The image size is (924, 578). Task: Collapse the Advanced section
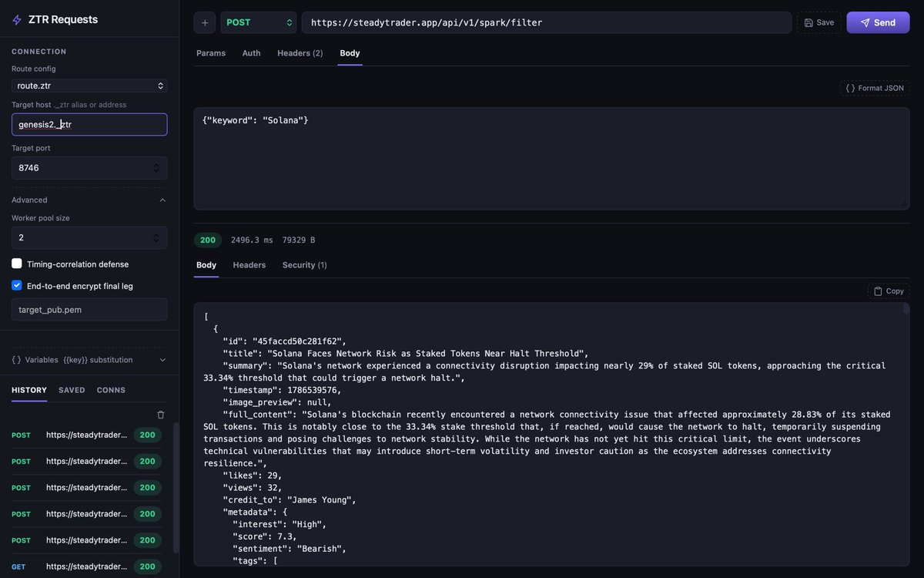pyautogui.click(x=89, y=200)
